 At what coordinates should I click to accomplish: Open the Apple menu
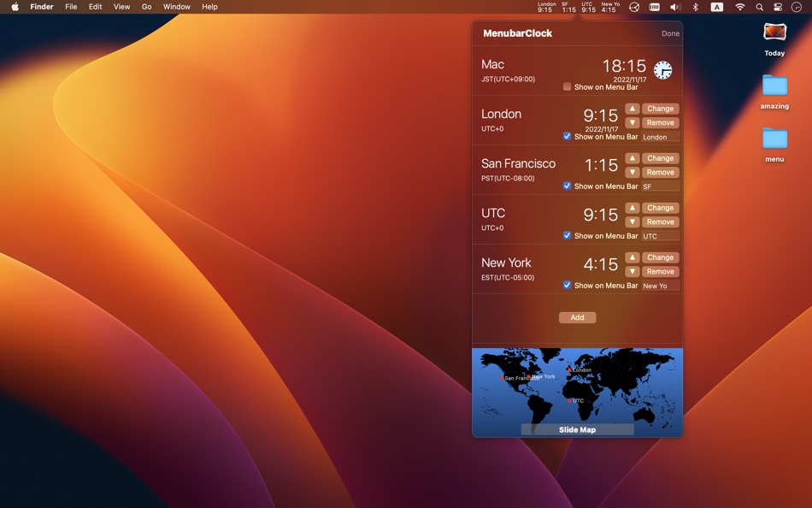click(x=15, y=7)
